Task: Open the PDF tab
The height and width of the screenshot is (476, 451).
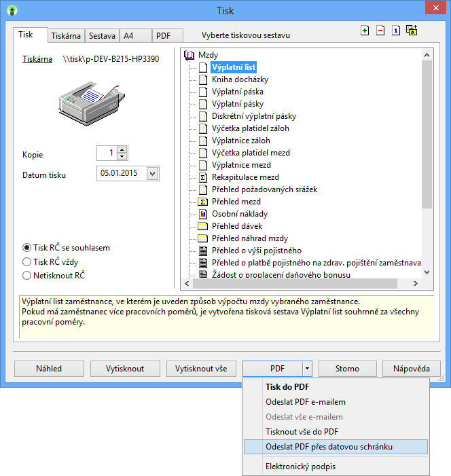Action: [167, 36]
